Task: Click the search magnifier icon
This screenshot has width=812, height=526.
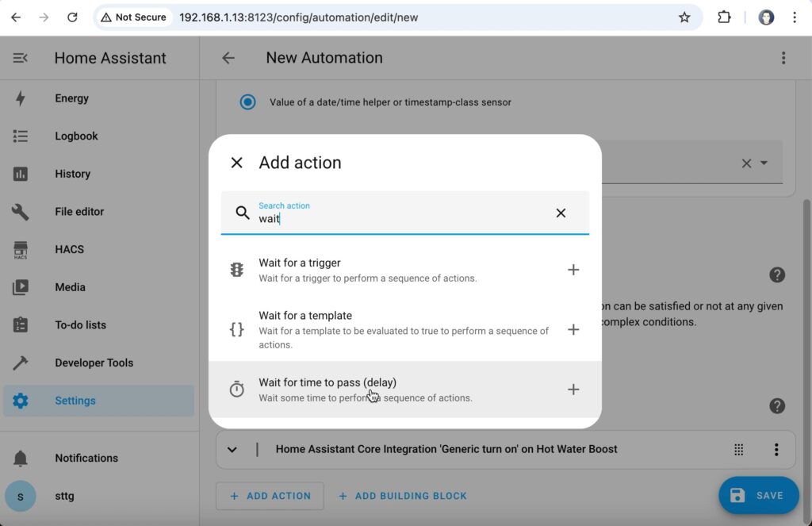Action: [x=243, y=213]
